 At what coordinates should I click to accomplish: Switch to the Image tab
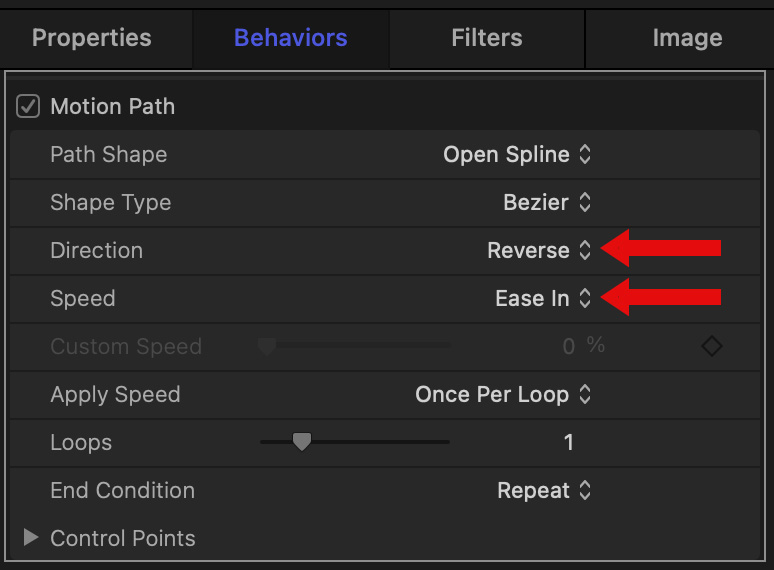[687, 39]
